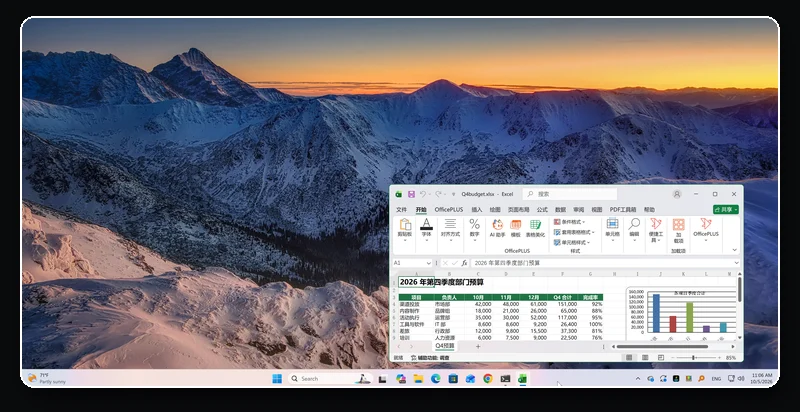Cancel the formula entry with X icon
This screenshot has height=412, width=800.
[445, 263]
